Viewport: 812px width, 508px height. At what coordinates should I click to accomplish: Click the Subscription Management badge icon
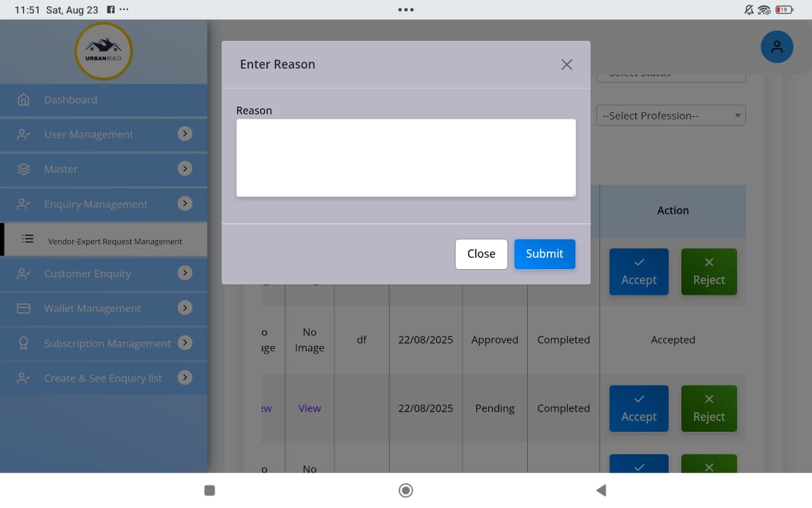23,344
